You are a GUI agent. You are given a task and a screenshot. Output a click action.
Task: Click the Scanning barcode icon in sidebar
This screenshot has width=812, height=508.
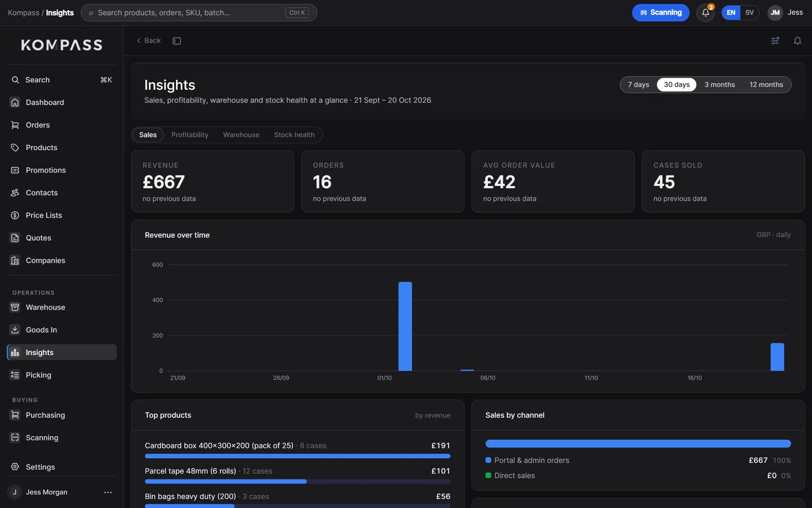click(15, 437)
